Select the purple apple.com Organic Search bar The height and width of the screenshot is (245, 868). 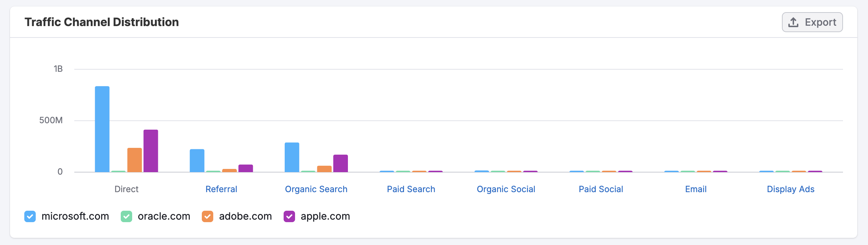tap(340, 164)
